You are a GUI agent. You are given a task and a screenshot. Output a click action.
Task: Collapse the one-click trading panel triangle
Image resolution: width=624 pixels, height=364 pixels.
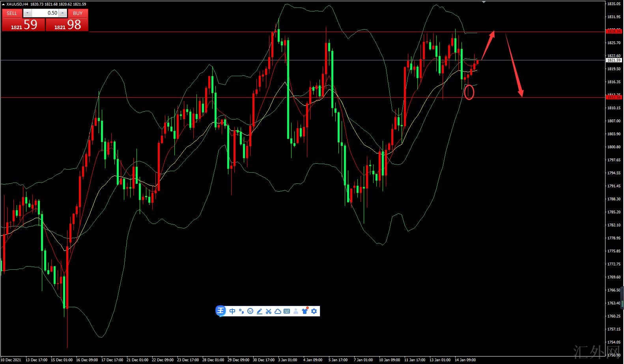pos(4,4)
